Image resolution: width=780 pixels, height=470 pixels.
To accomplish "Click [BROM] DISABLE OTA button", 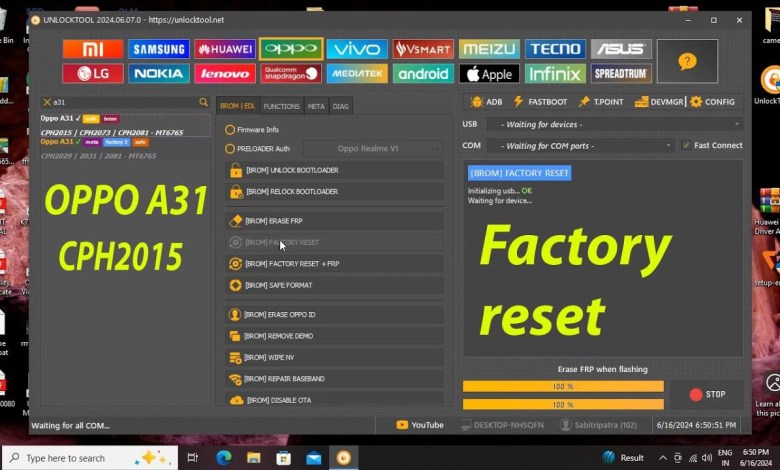I will point(334,399).
